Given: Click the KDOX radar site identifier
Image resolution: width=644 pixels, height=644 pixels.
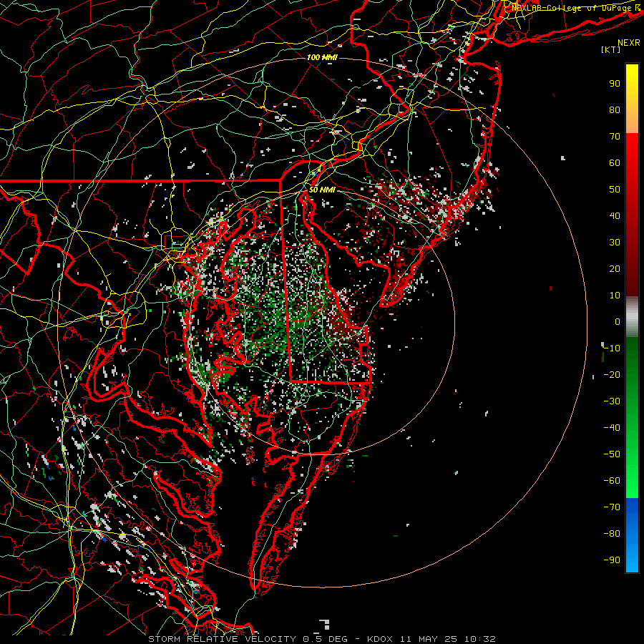Looking at the screenshot, I should [380, 639].
